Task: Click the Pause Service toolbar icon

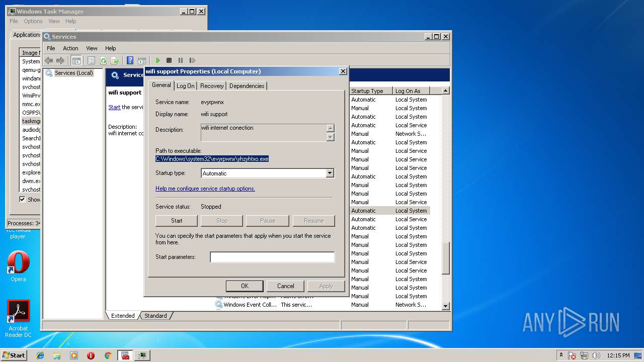Action: 181,60
